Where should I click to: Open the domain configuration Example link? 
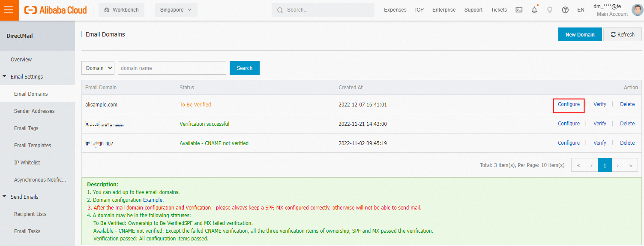coord(153,200)
